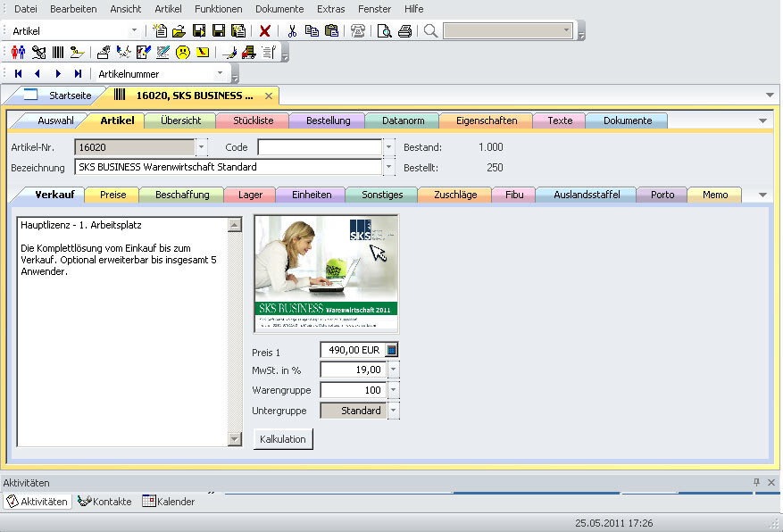Click the forklift delivery icon
Image resolution: width=783 pixels, height=532 pixels.
[249, 52]
